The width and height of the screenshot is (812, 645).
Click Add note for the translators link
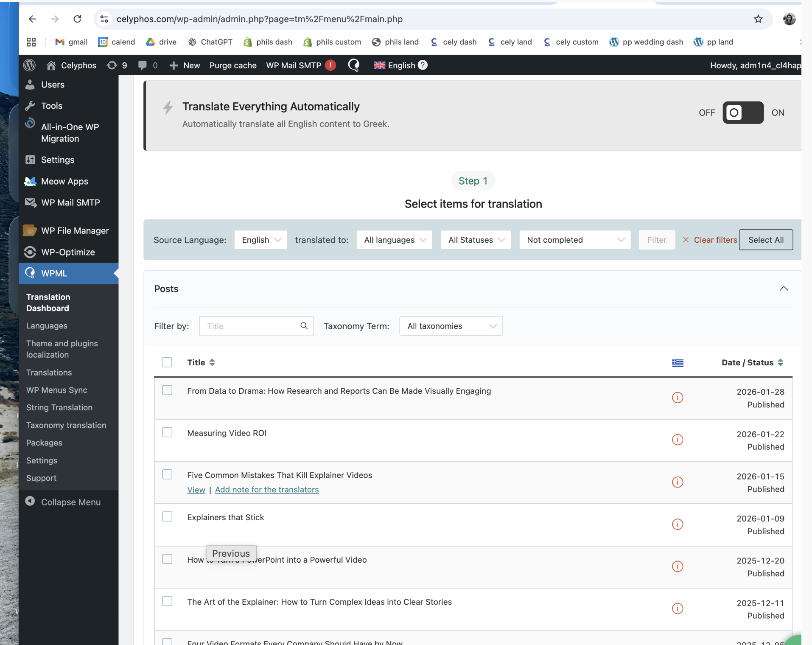coord(267,490)
